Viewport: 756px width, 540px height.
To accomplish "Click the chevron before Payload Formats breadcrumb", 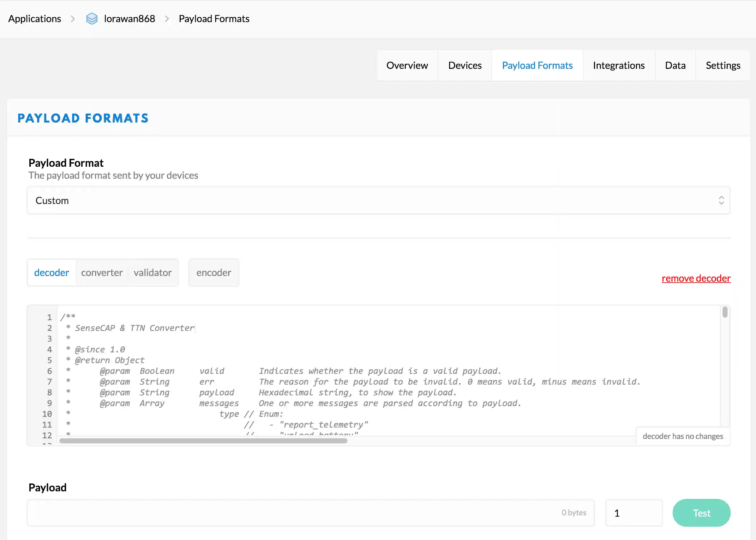I will (x=167, y=19).
